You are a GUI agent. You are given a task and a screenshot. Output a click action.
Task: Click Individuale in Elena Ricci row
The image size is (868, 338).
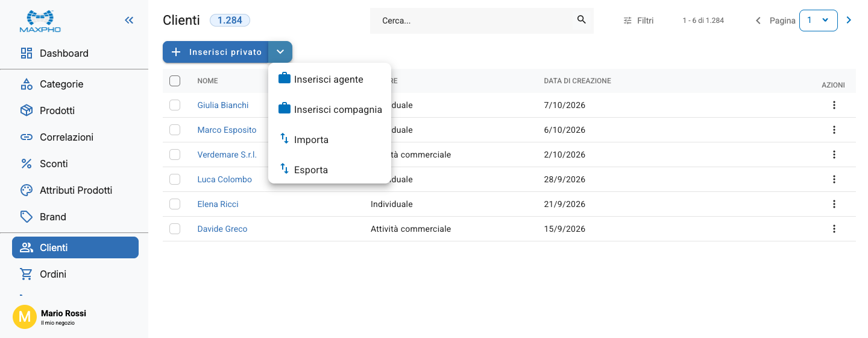pos(392,204)
